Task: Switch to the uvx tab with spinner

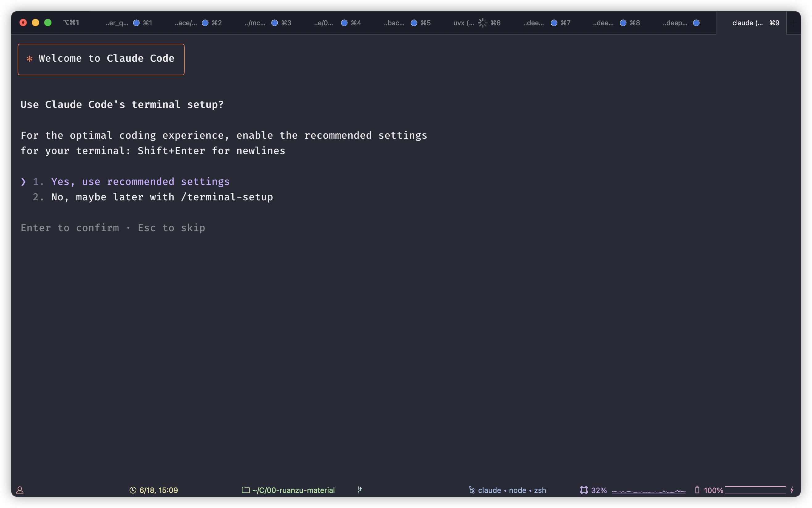Action: pyautogui.click(x=464, y=23)
